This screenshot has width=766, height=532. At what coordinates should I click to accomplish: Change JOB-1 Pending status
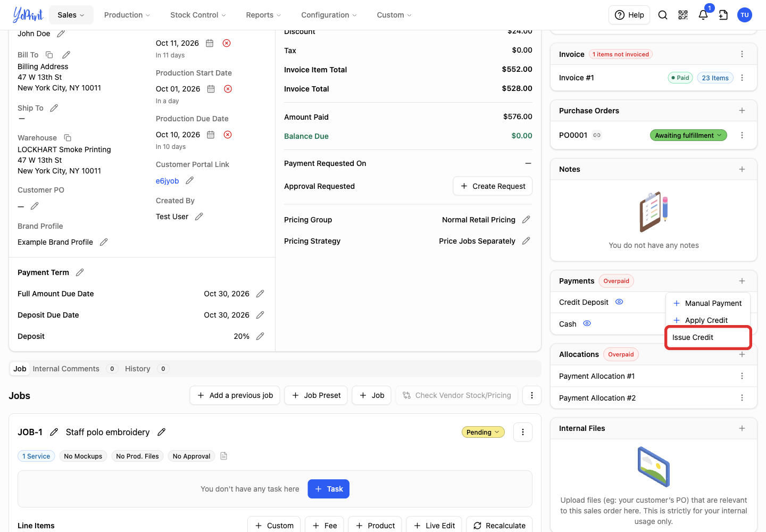click(x=483, y=432)
